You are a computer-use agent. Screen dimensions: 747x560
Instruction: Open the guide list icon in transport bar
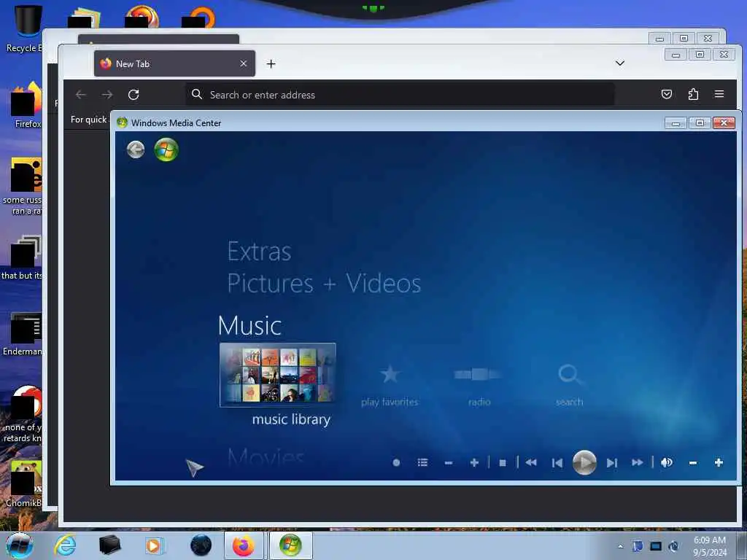422,462
